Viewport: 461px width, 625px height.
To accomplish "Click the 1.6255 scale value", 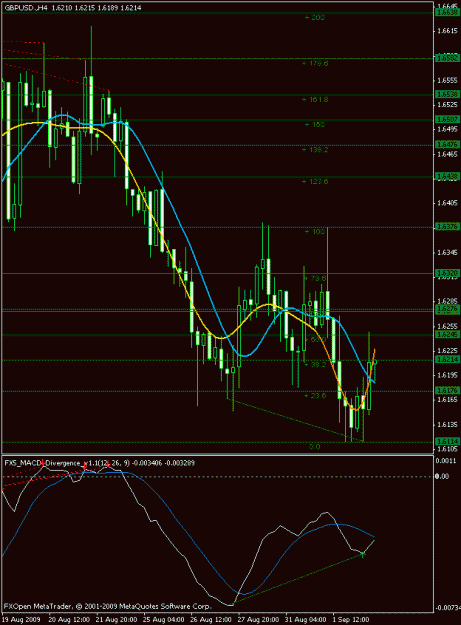I will 447,326.
